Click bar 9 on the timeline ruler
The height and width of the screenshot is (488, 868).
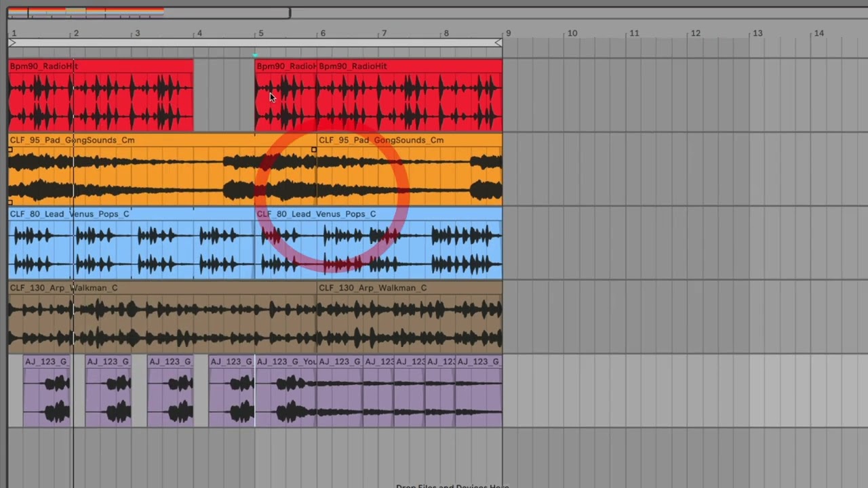(508, 33)
